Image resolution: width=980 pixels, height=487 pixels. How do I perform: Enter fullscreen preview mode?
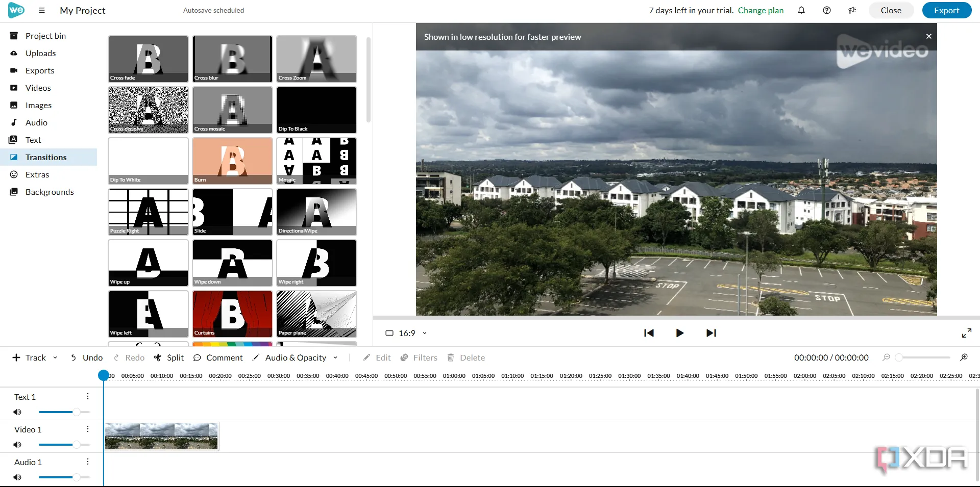coord(966,333)
